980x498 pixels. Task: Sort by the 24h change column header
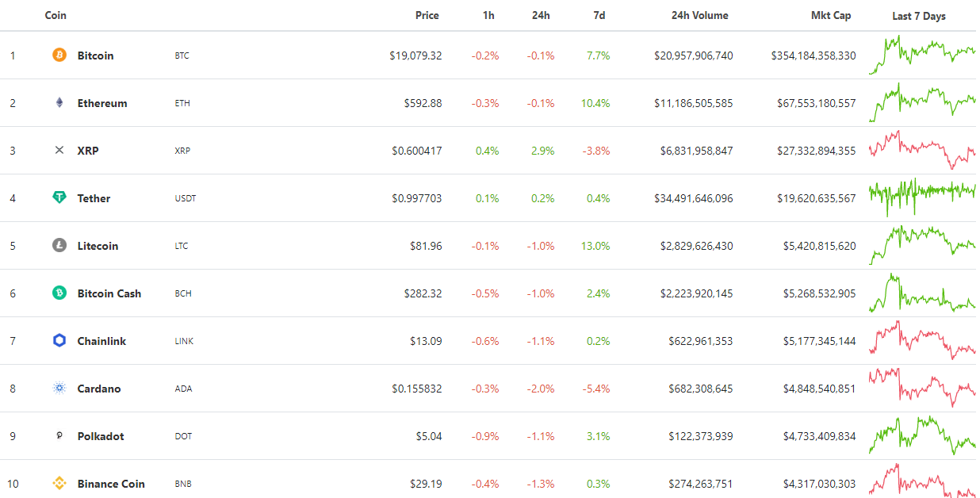pos(542,16)
